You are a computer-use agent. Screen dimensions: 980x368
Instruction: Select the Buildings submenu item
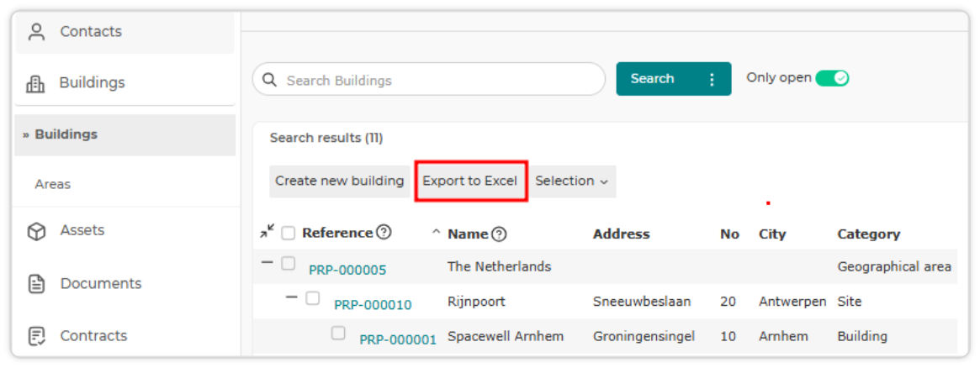click(66, 134)
